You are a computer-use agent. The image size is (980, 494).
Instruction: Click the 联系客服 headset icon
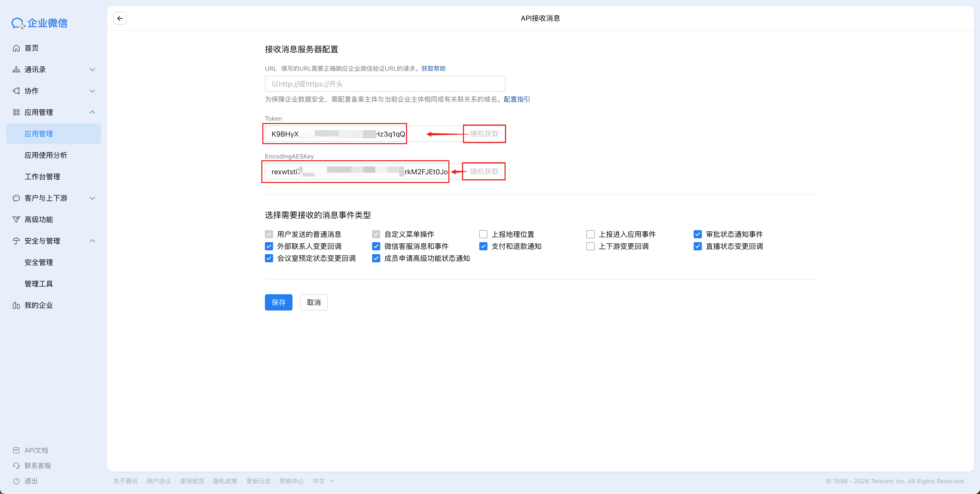[x=16, y=466]
